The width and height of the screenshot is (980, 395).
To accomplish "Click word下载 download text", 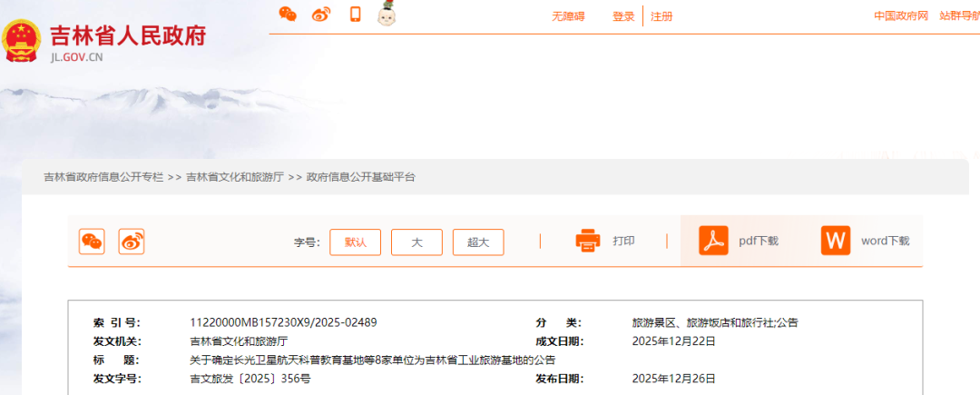I will (885, 242).
